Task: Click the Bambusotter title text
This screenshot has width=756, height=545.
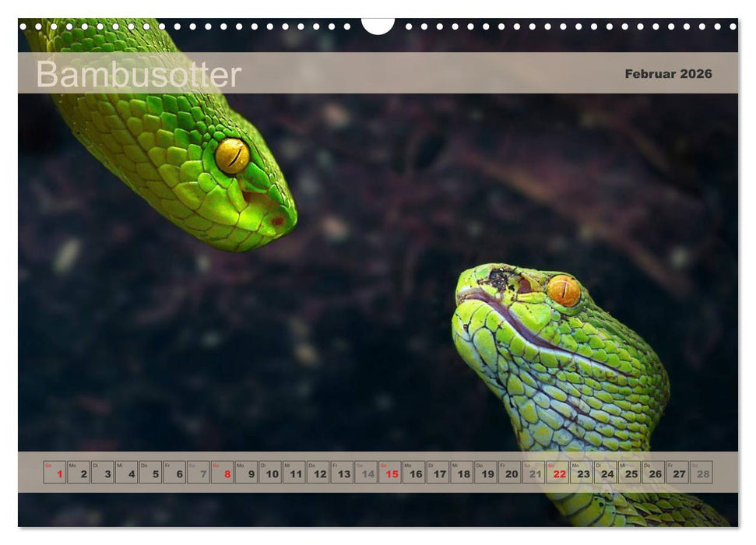Action: pyautogui.click(x=139, y=75)
